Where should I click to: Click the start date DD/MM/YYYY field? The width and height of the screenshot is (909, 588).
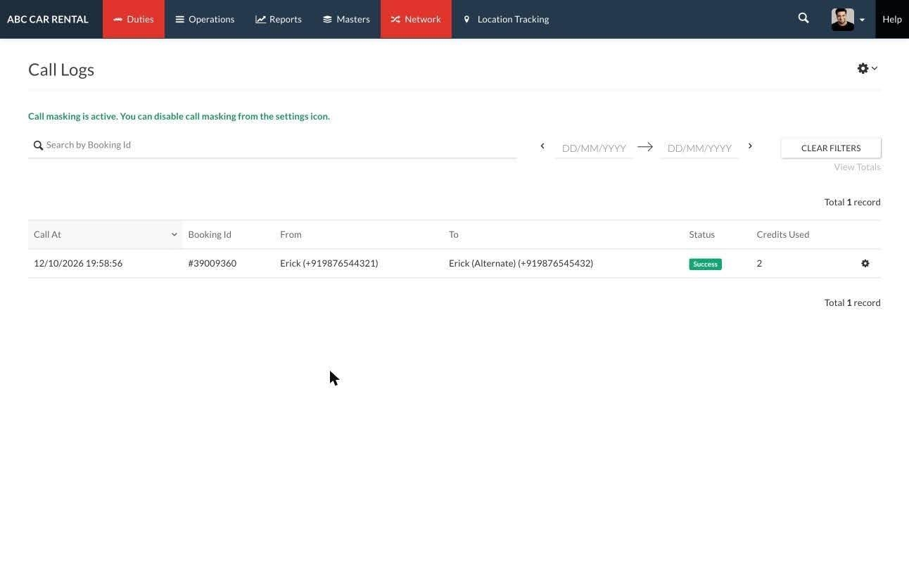594,148
